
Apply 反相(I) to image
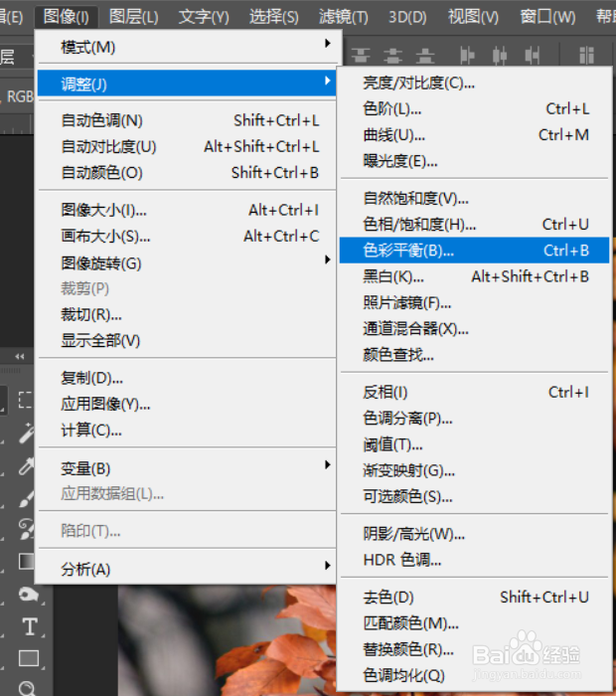point(475,392)
